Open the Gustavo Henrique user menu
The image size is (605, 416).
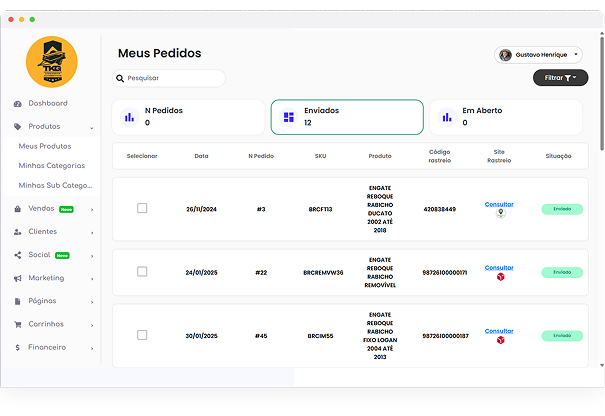[x=538, y=54]
